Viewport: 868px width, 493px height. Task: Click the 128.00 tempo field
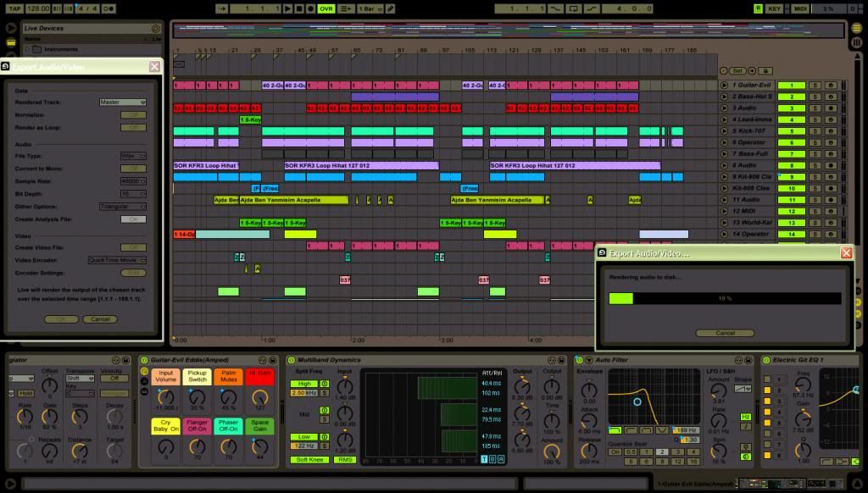[37, 8]
